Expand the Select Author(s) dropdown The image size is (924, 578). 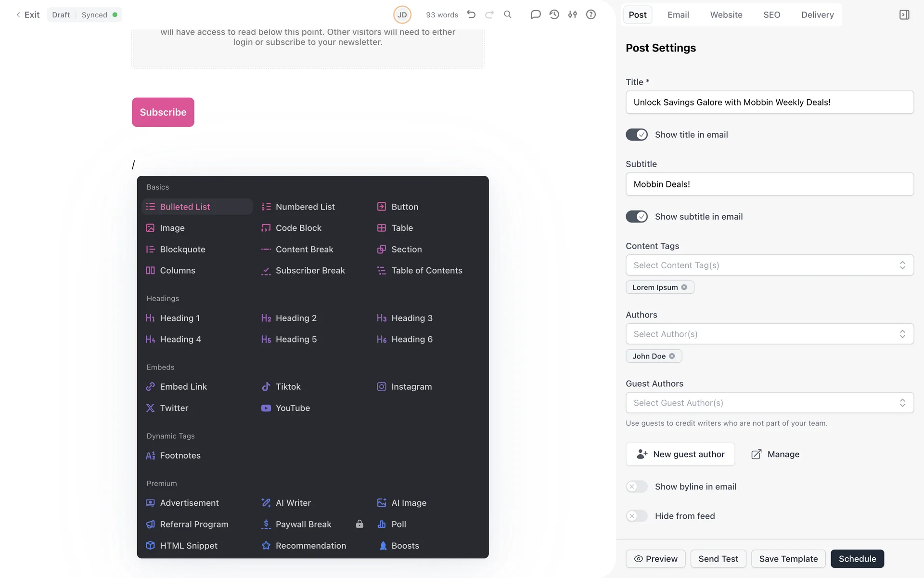[x=769, y=334]
